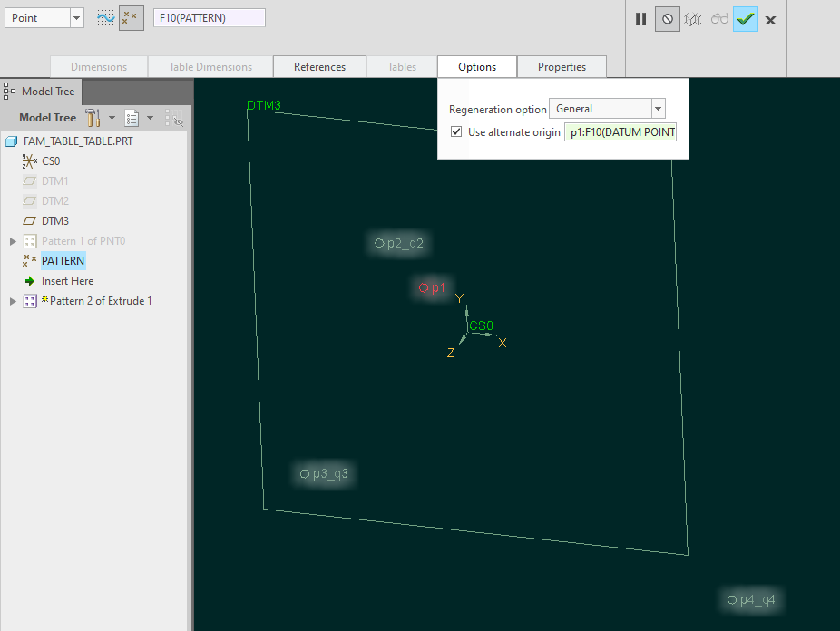Activate the attached geometry preview icon
Screen dimensions: 840x631
click(693, 18)
